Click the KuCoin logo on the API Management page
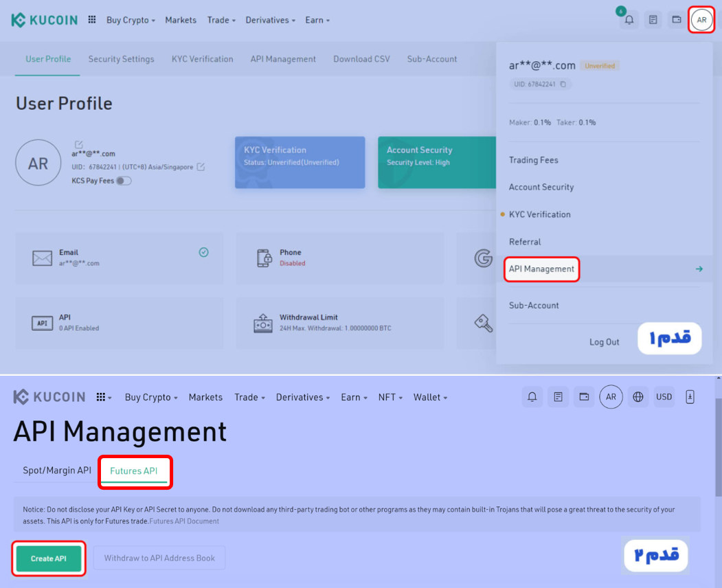 (x=49, y=397)
